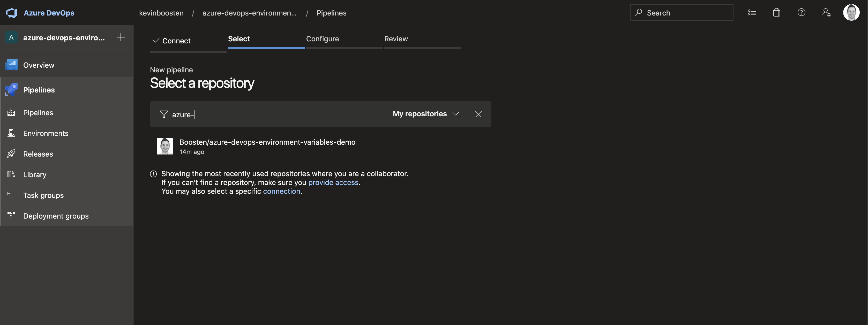Click the filter funnel icon
Image resolution: width=868 pixels, height=325 pixels.
pyautogui.click(x=164, y=114)
